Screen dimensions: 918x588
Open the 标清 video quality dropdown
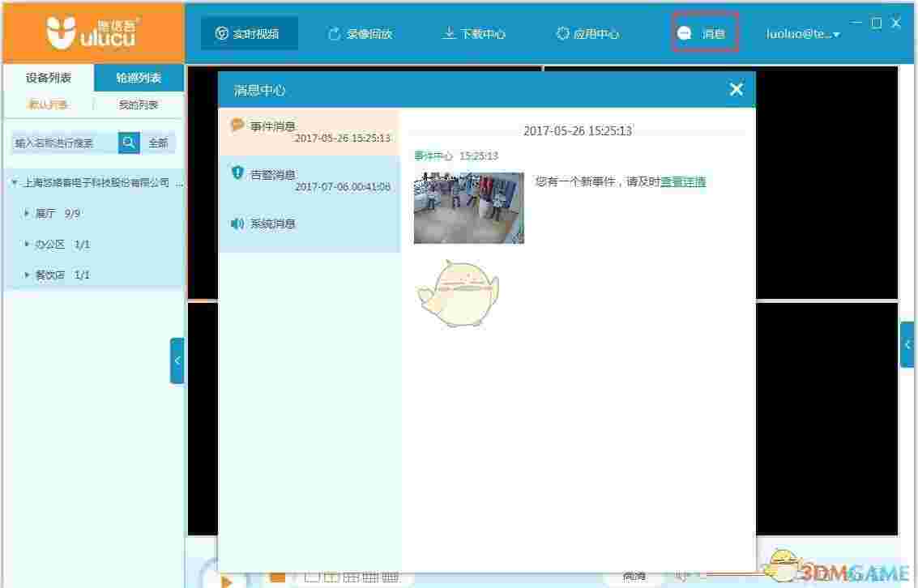click(634, 575)
